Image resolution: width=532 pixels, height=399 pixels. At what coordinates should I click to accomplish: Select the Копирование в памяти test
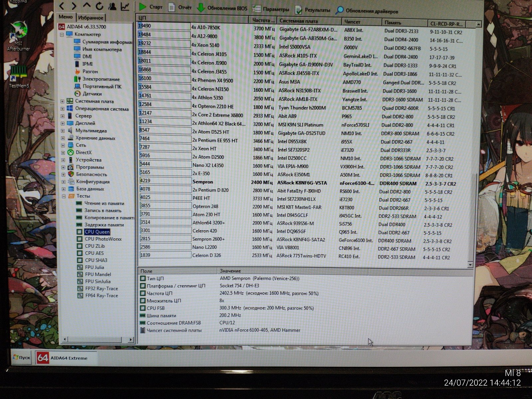click(105, 218)
